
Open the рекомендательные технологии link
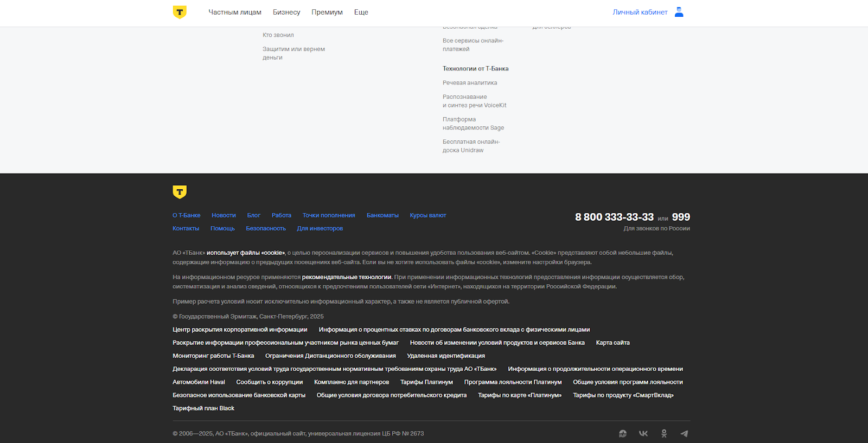(x=347, y=277)
